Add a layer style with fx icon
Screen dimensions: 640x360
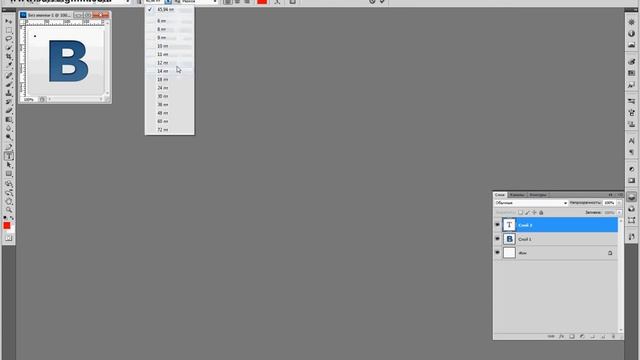pyautogui.click(x=562, y=336)
